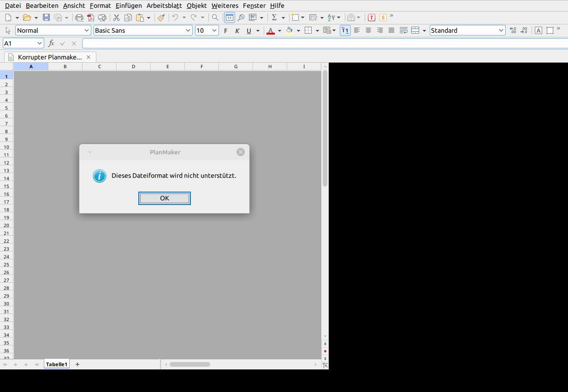
Task: Open the Search magnifier icon
Action: [215, 18]
